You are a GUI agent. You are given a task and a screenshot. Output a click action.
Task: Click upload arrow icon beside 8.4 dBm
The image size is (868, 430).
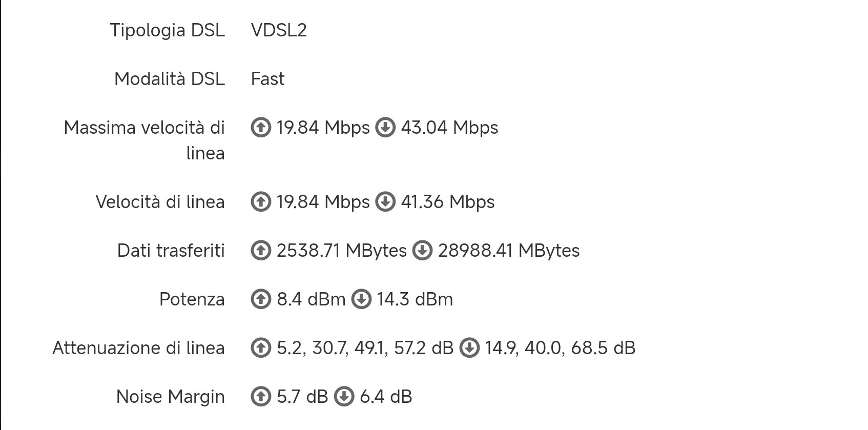(x=261, y=299)
